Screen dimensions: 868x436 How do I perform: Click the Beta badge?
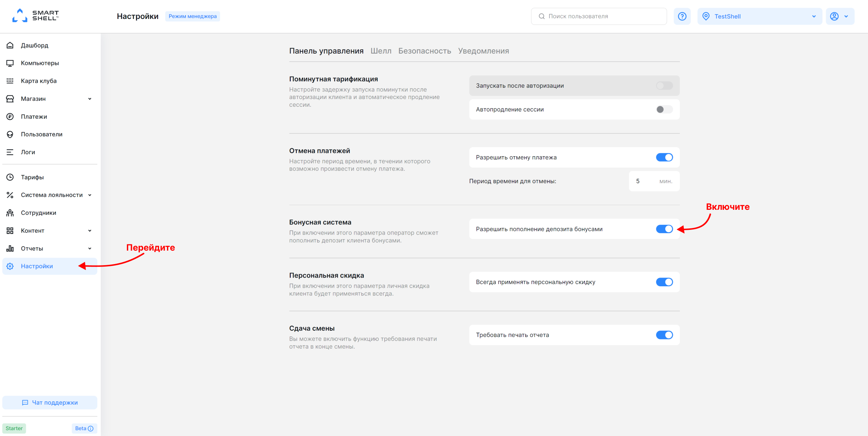pos(84,428)
